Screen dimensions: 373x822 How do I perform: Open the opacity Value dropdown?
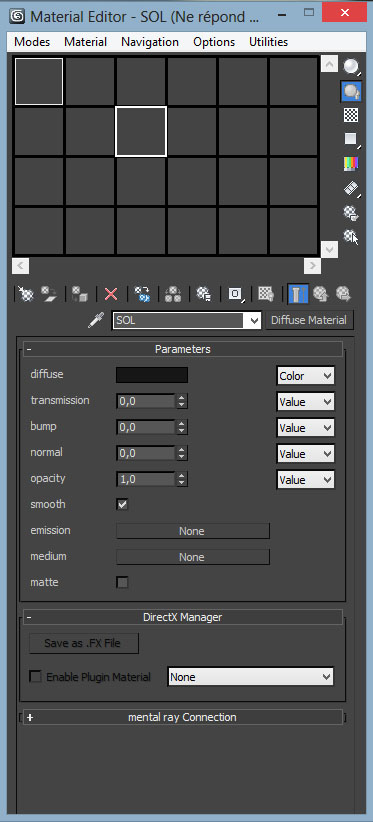coord(305,480)
